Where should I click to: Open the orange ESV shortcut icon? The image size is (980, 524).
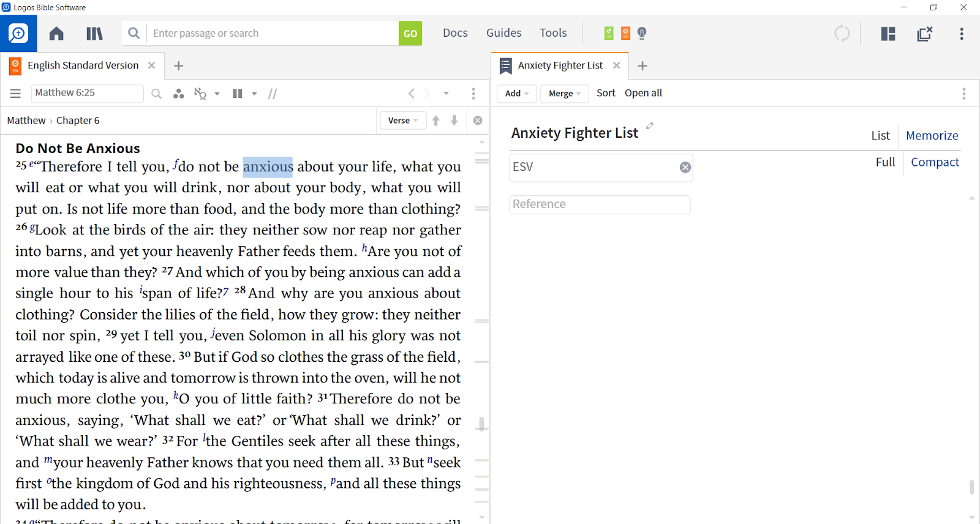625,33
